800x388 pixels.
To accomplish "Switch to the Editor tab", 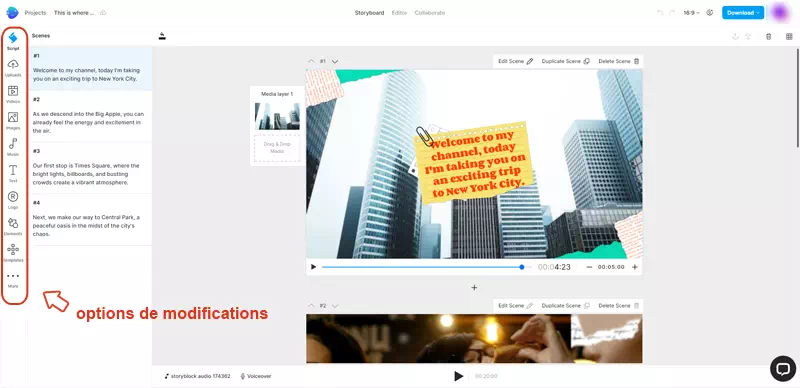I will tap(399, 13).
